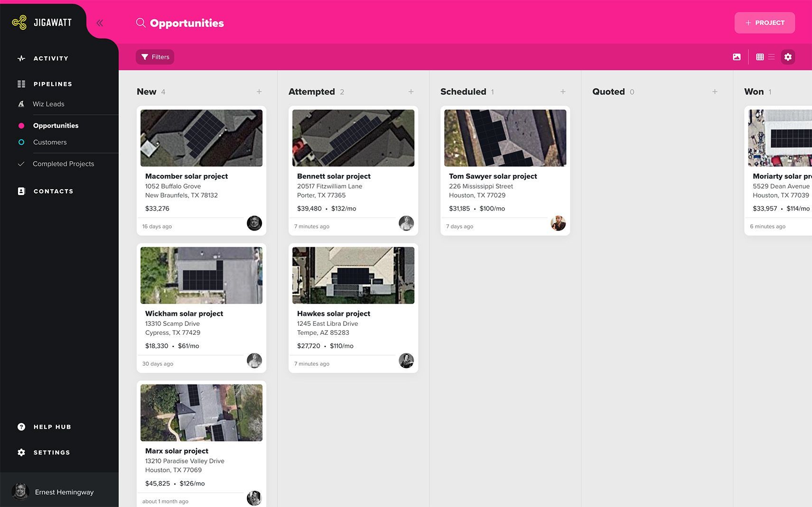Create a new project with Project button
812x507 pixels.
pos(765,23)
